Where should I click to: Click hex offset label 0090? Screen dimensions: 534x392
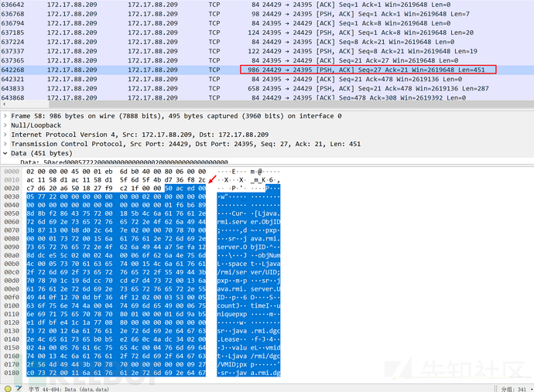click(12, 247)
